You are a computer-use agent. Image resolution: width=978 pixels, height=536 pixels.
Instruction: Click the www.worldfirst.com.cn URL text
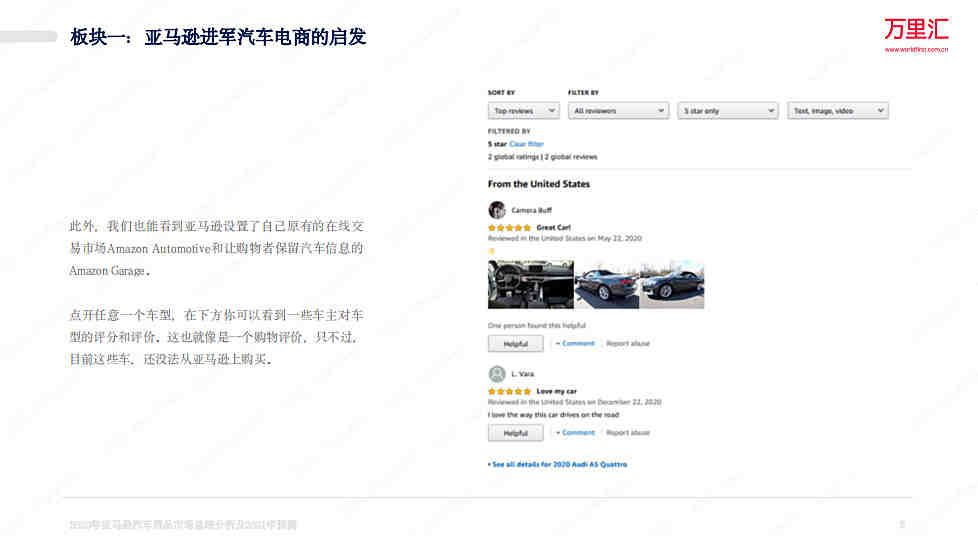tap(916, 49)
